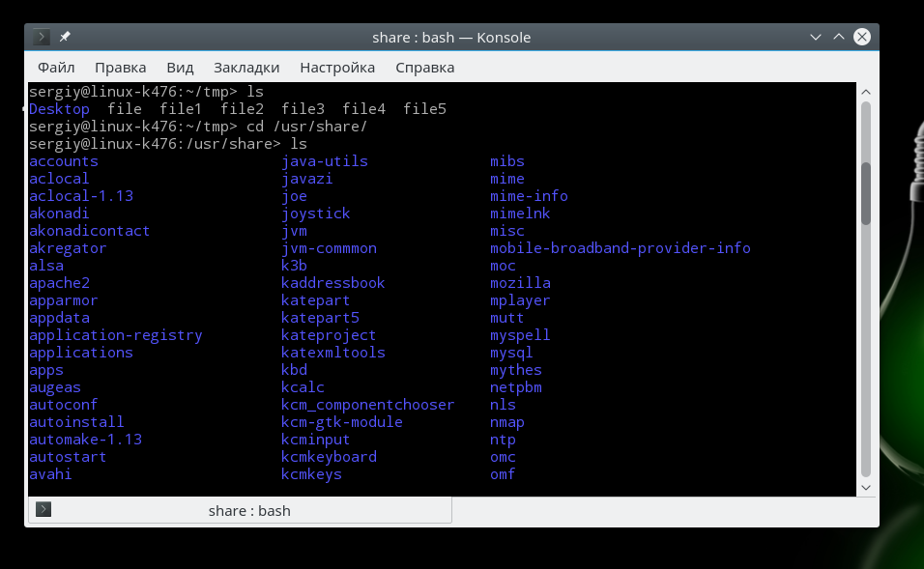Click the mozilla directory name

point(520,283)
